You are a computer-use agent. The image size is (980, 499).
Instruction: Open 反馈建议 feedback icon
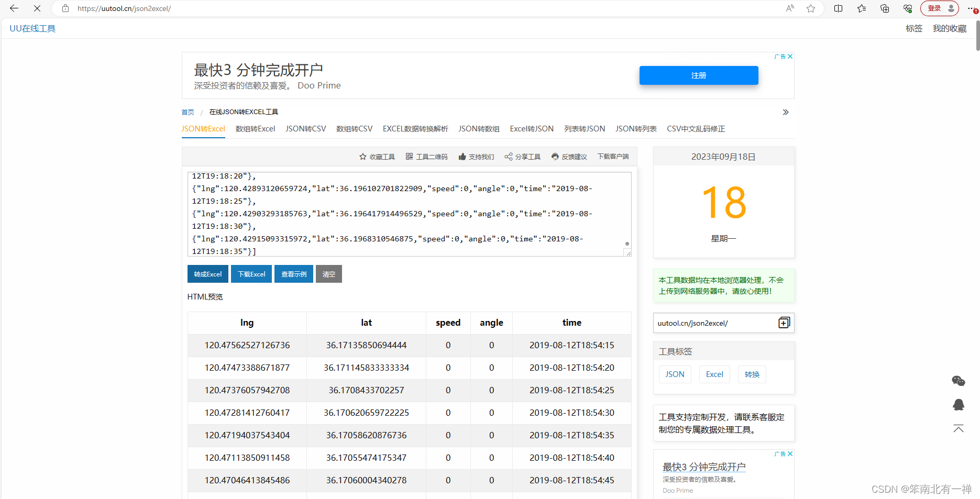pyautogui.click(x=555, y=157)
